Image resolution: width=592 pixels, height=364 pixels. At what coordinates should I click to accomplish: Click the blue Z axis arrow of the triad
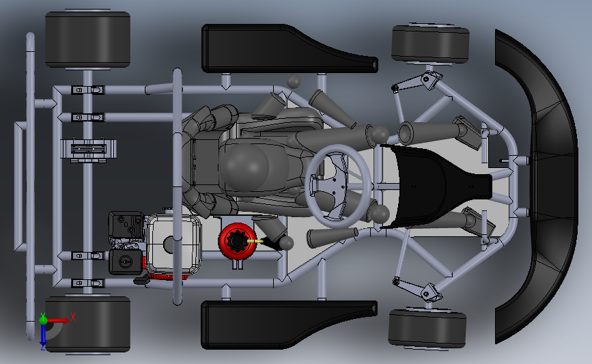43,334
